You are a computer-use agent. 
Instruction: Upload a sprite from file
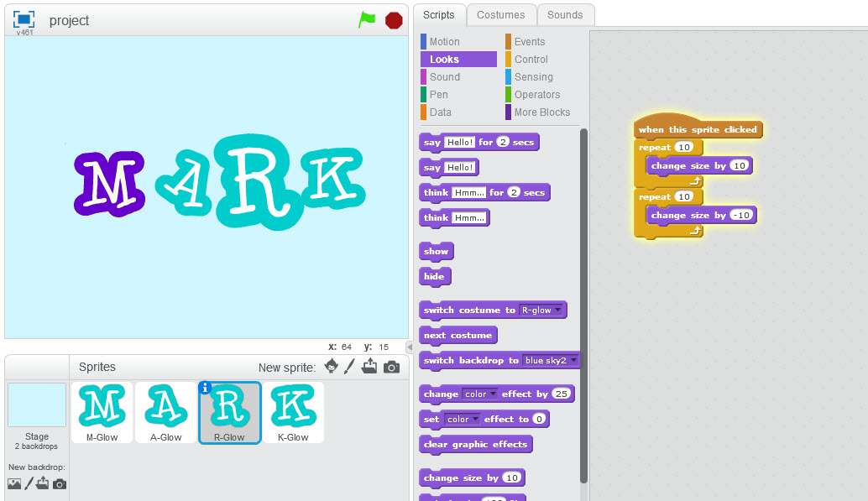[x=370, y=367]
